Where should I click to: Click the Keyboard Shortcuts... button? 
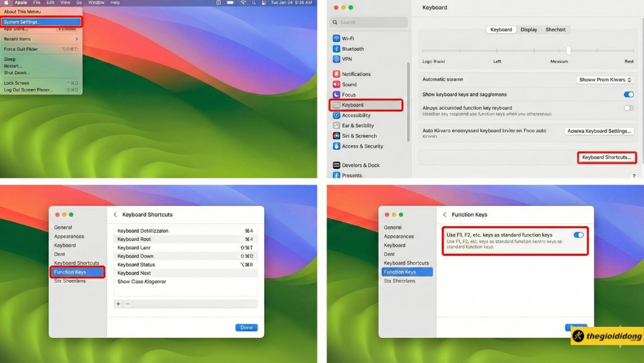607,157
